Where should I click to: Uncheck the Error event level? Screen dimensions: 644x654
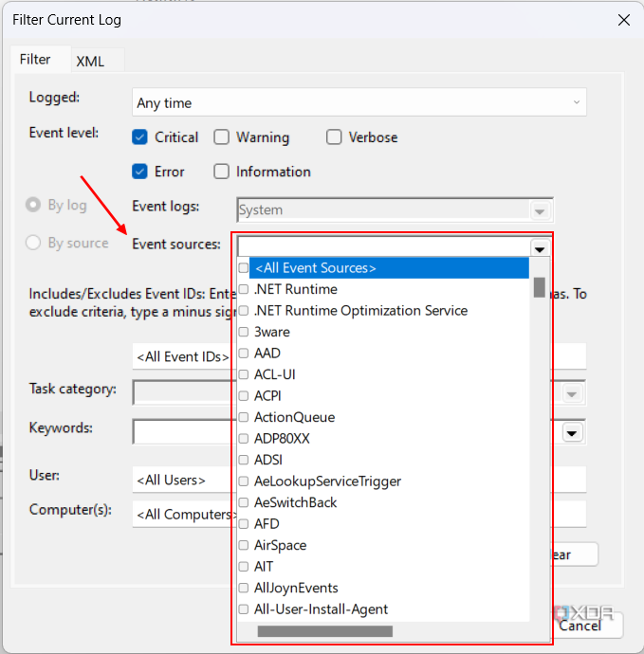140,172
